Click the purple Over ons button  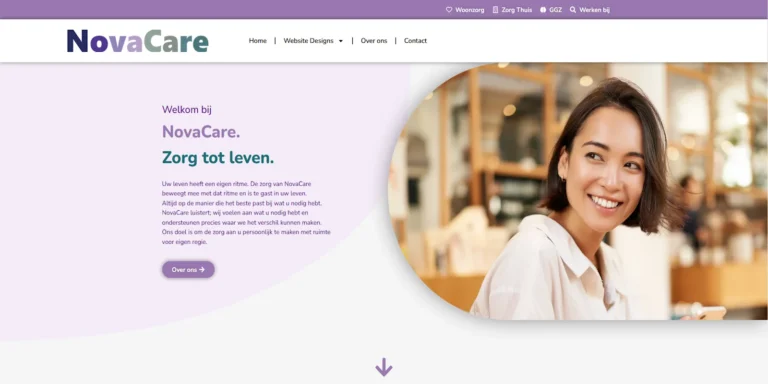pyautogui.click(x=188, y=269)
